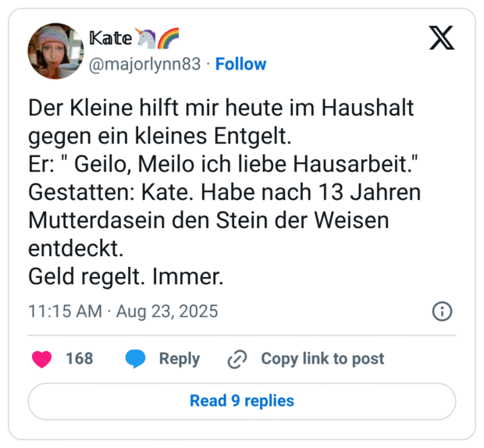Viewport: 484px width, 448px height.
Task: Follow the account via the Follow link
Action: coord(240,64)
